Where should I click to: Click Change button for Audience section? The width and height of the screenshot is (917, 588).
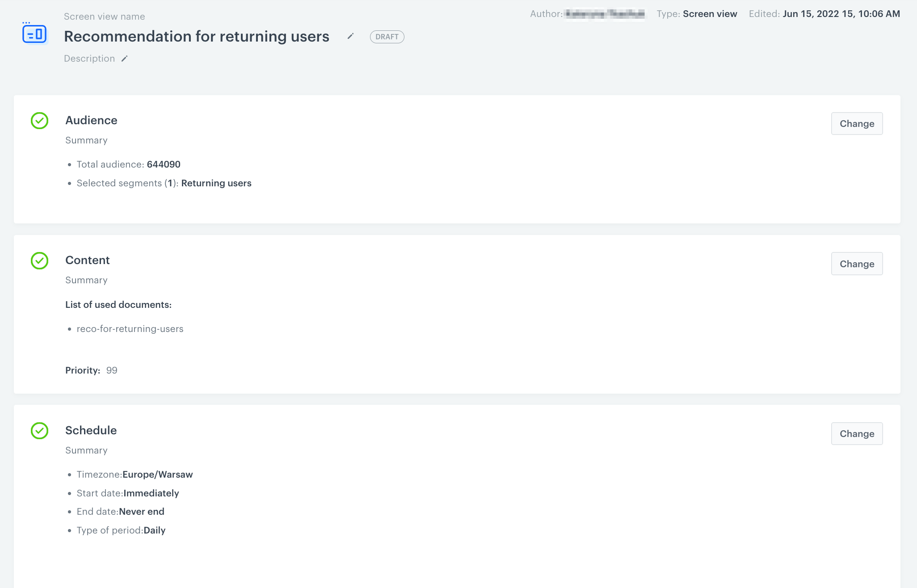click(857, 124)
